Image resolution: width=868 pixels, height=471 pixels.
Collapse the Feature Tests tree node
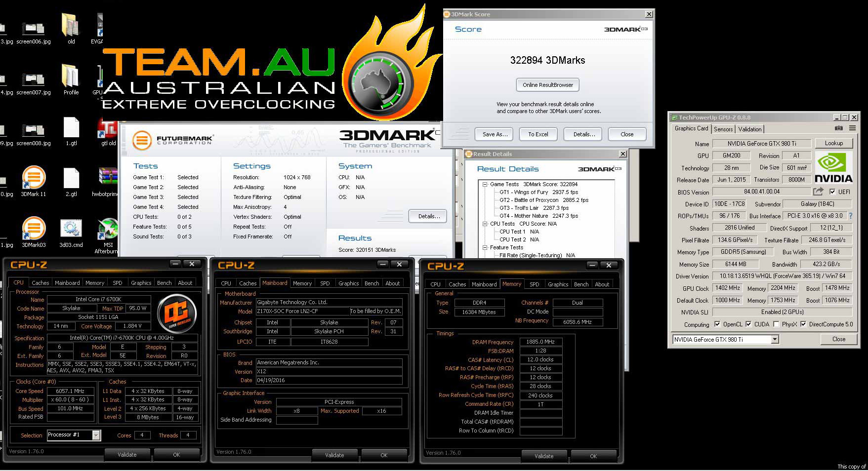pos(485,247)
